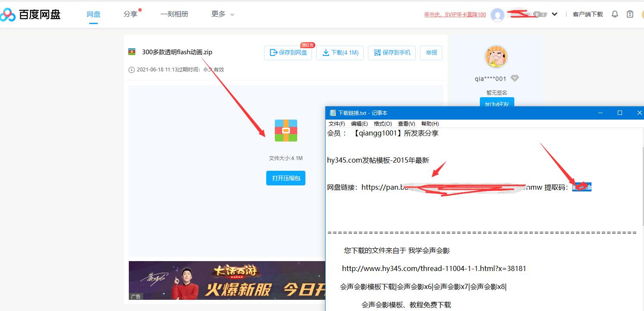The width and height of the screenshot is (644, 311).
Task: Click the qia****001 username
Action: click(x=490, y=79)
